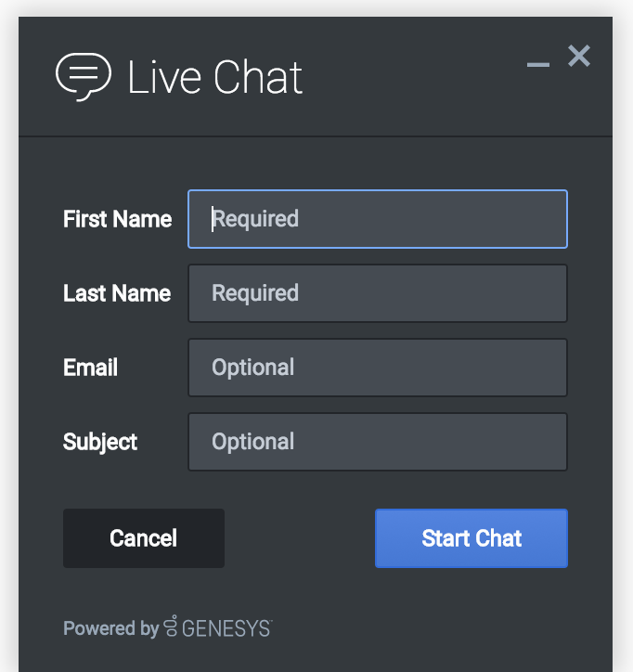Viewport: 633px width, 672px height.
Task: Click the speech bubble chat icon
Action: point(83,76)
